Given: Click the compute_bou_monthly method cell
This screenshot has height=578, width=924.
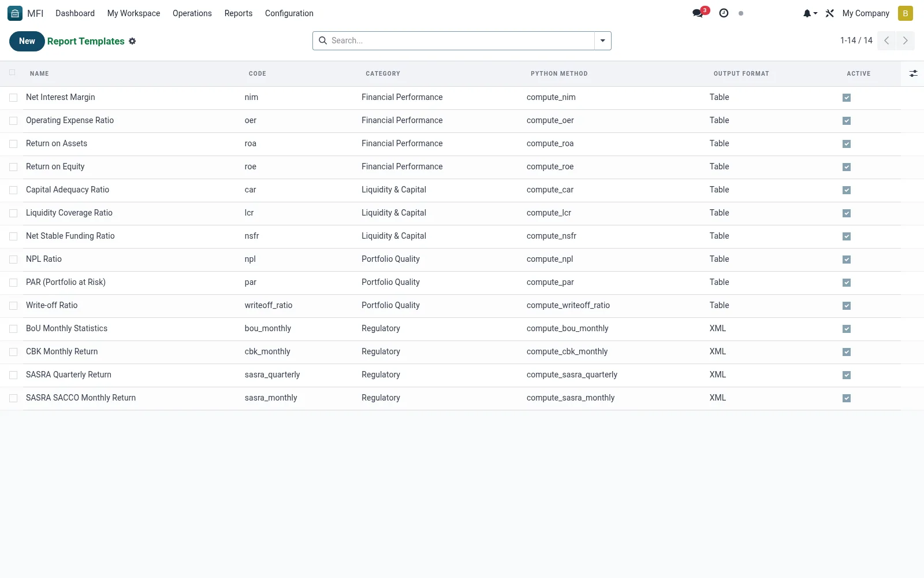Looking at the screenshot, I should tap(568, 328).
